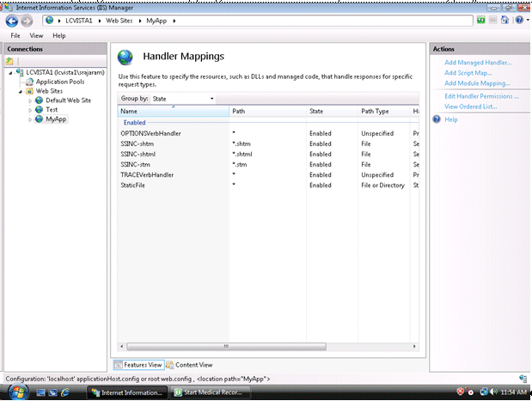Expand the MyApp site node

[x=30, y=119]
